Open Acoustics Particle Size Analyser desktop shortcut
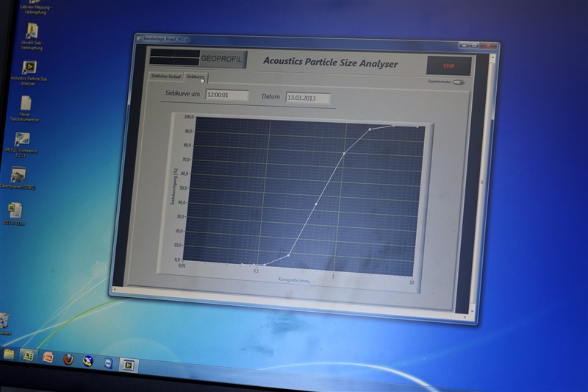The image size is (588, 392). click(x=29, y=68)
